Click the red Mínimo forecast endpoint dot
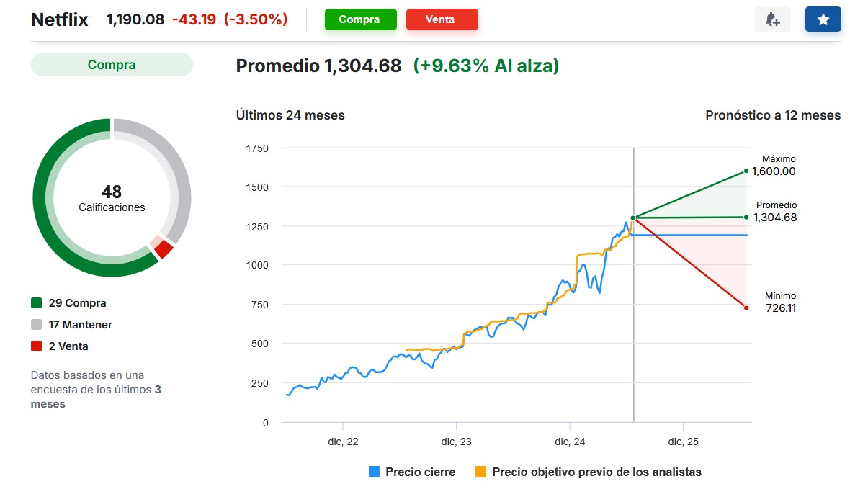 (x=746, y=308)
